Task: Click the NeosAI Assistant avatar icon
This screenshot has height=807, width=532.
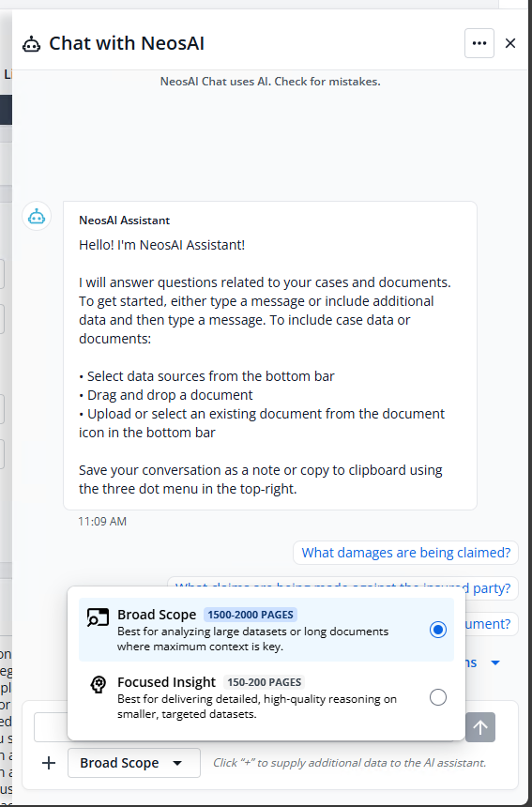Action: [37, 216]
